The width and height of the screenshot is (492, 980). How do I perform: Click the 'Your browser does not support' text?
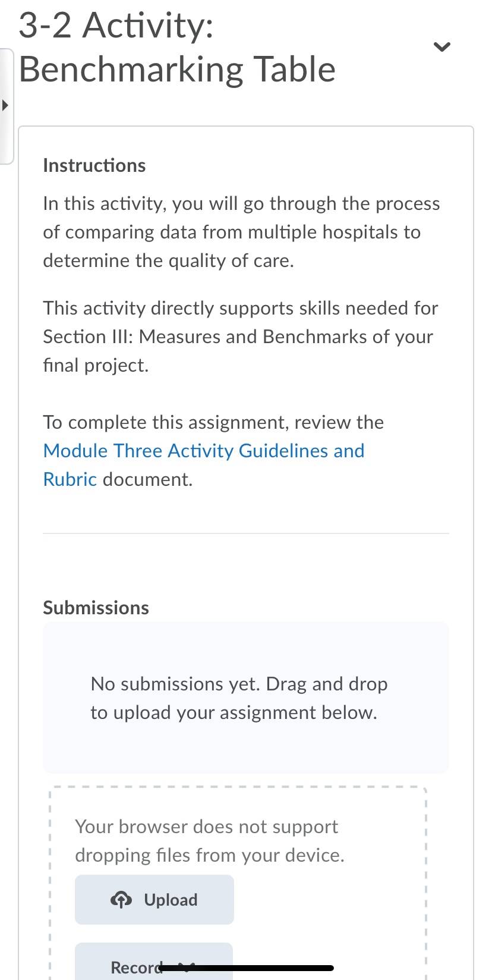coord(210,841)
